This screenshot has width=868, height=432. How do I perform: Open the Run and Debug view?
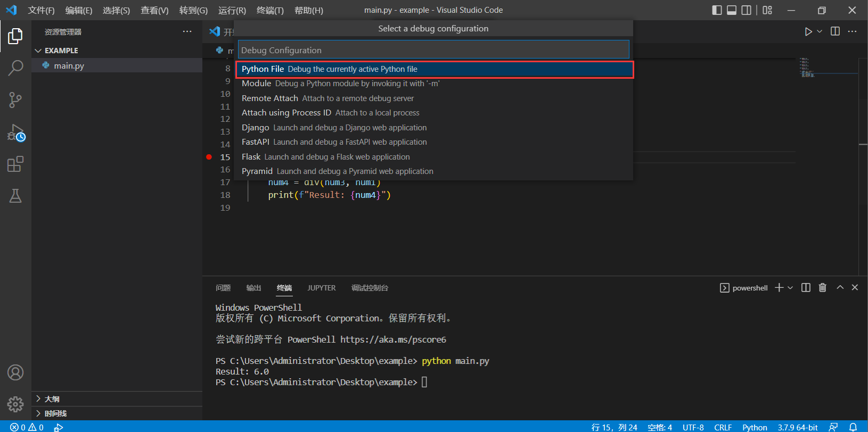click(15, 132)
